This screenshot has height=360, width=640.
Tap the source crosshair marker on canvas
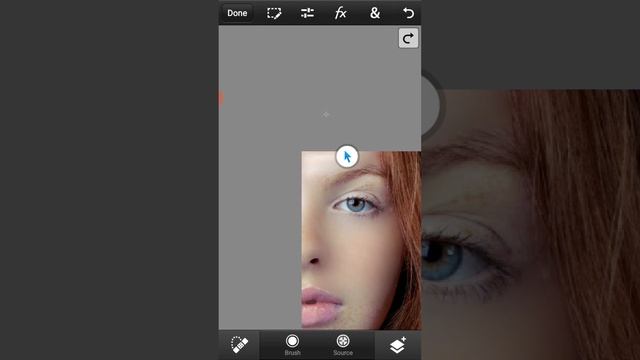(x=326, y=114)
